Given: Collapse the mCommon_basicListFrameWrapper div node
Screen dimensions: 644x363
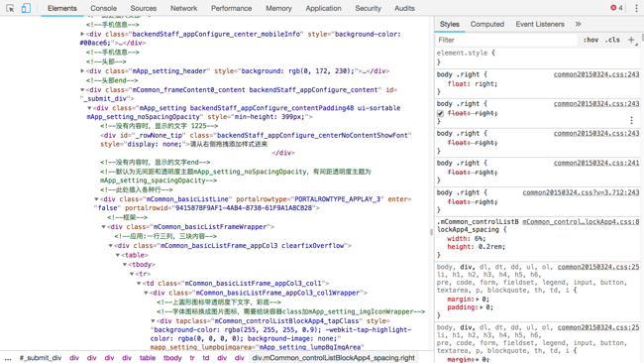Looking at the screenshot, I should pyautogui.click(x=103, y=227).
